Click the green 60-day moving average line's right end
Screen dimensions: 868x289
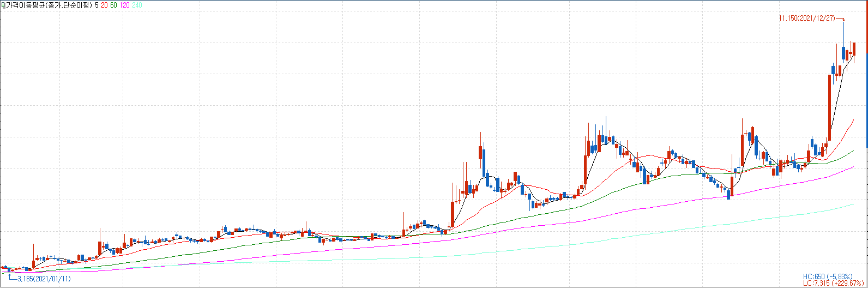pyautogui.click(x=853, y=150)
